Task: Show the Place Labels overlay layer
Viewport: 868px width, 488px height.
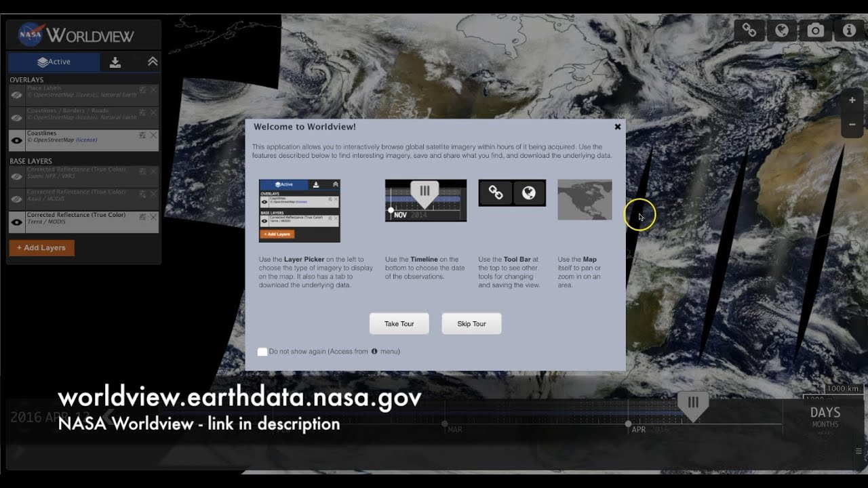Action: coord(17,96)
